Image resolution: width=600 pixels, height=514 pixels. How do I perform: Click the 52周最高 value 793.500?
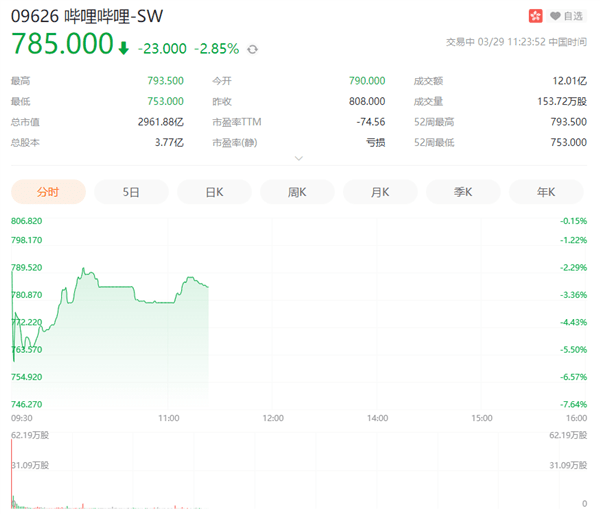(565, 121)
